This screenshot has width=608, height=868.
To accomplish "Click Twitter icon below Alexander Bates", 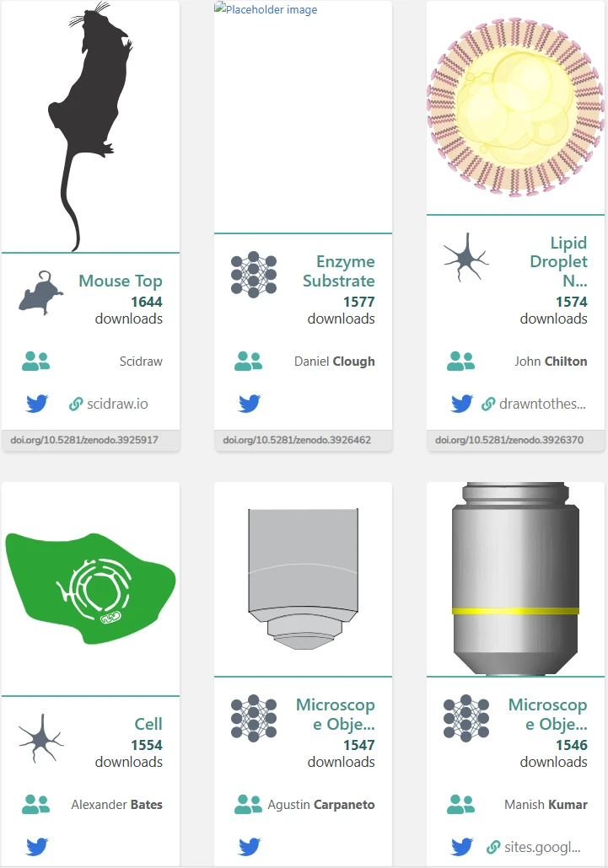I will [x=37, y=846].
